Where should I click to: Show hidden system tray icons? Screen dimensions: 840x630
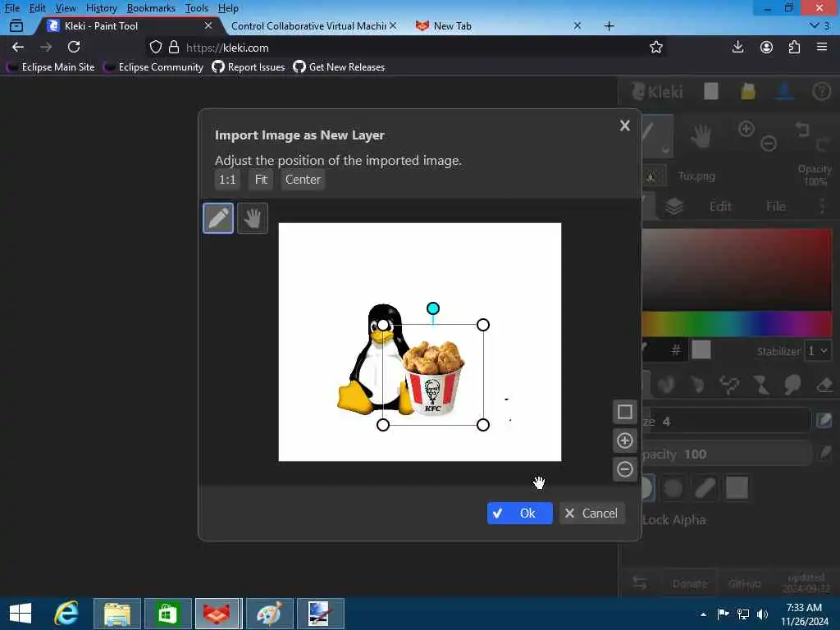pyautogui.click(x=703, y=614)
